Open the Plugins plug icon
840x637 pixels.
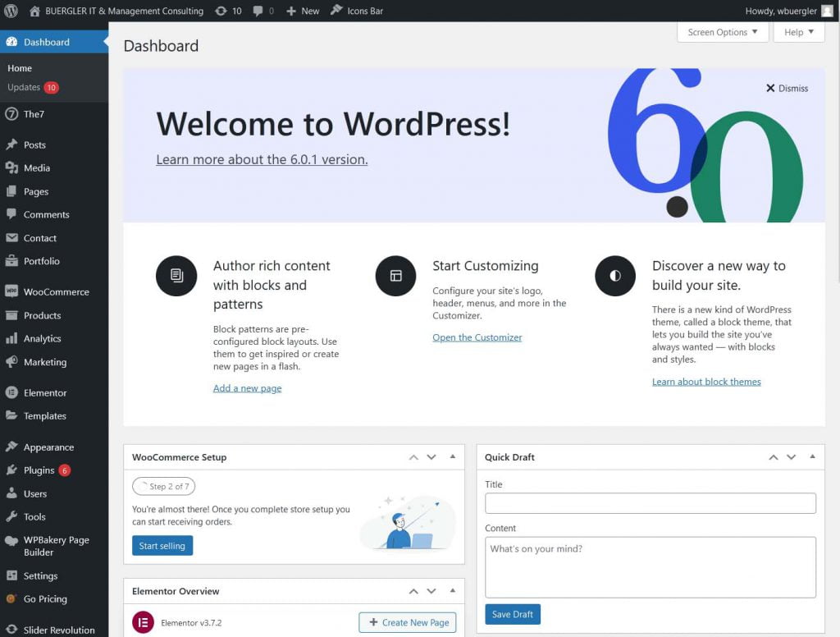click(x=11, y=470)
